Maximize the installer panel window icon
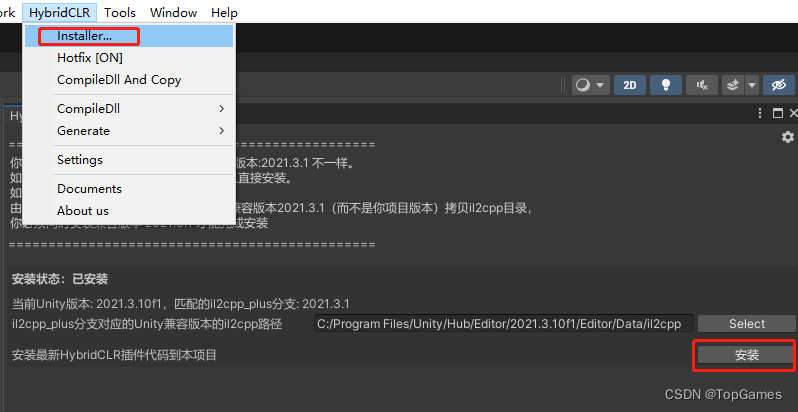 point(778,113)
